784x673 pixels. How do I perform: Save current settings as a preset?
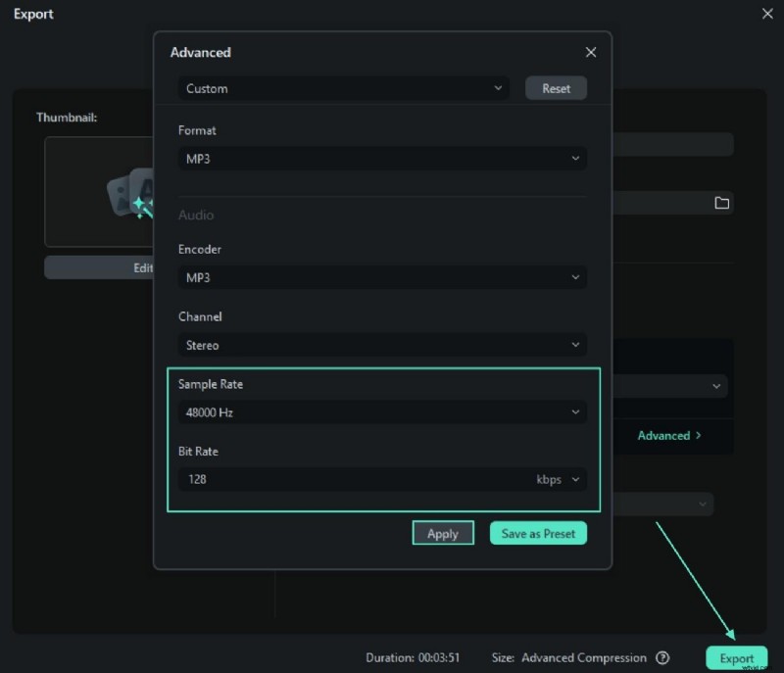(x=538, y=533)
